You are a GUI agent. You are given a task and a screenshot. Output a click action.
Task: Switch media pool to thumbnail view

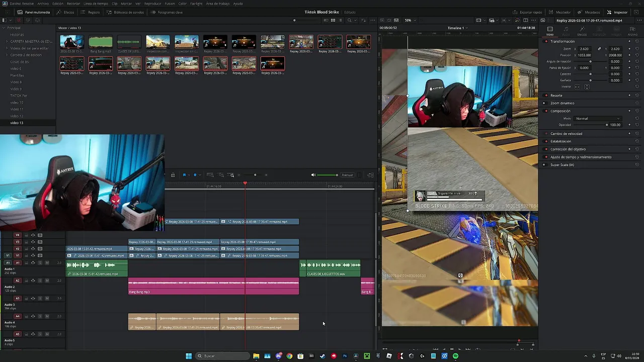tap(333, 20)
